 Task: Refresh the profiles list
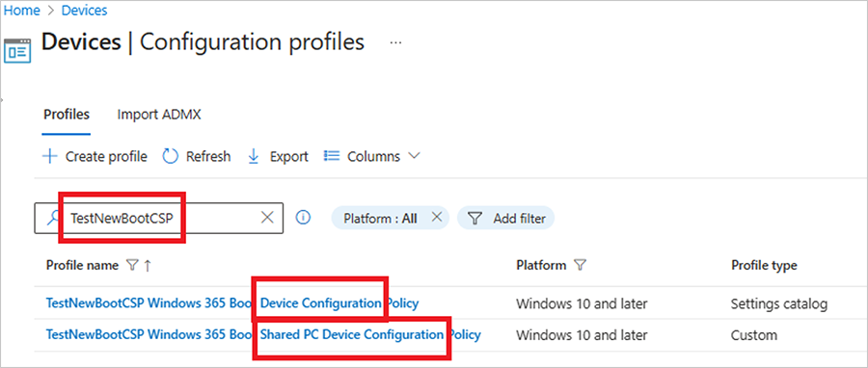[197, 156]
